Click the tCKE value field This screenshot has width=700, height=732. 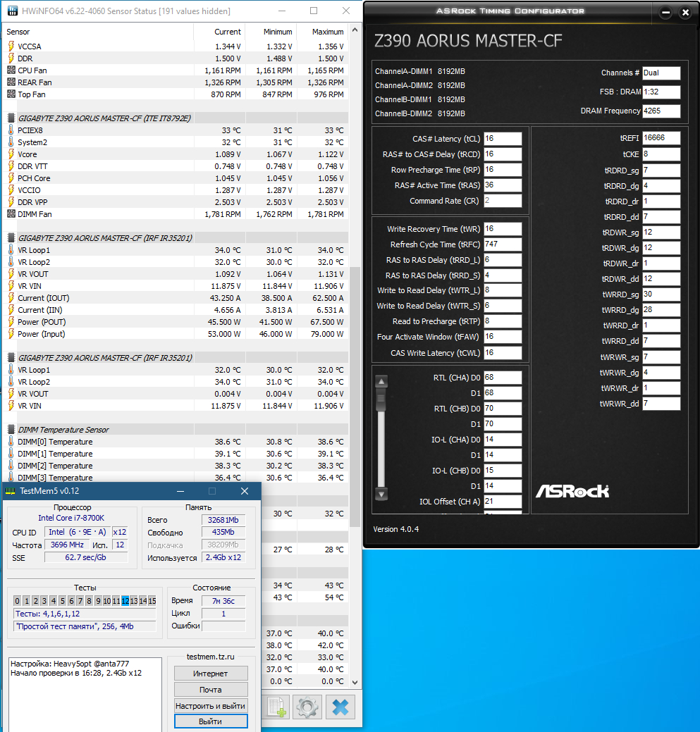click(661, 154)
